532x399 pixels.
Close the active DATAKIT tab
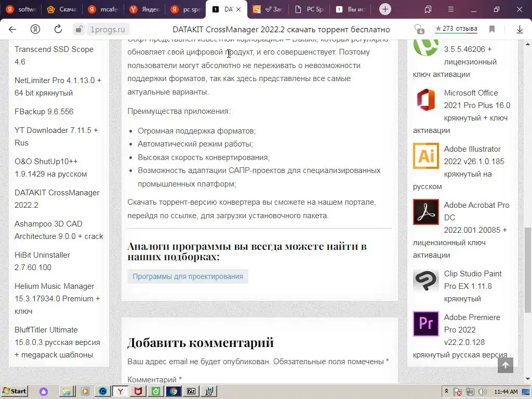pyautogui.click(x=238, y=9)
